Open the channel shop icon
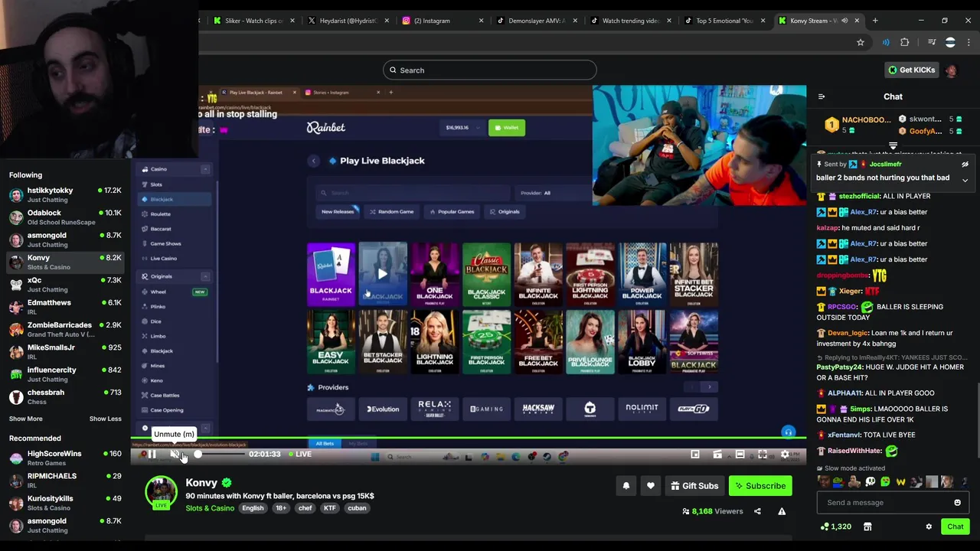This screenshot has width=980, height=551. tap(867, 527)
